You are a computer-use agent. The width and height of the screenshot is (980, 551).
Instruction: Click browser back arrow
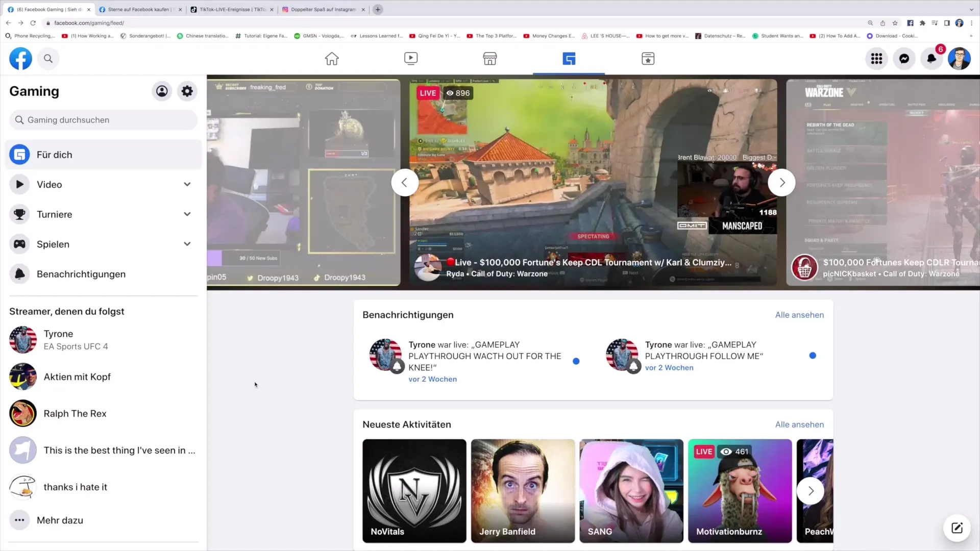pyautogui.click(x=8, y=23)
